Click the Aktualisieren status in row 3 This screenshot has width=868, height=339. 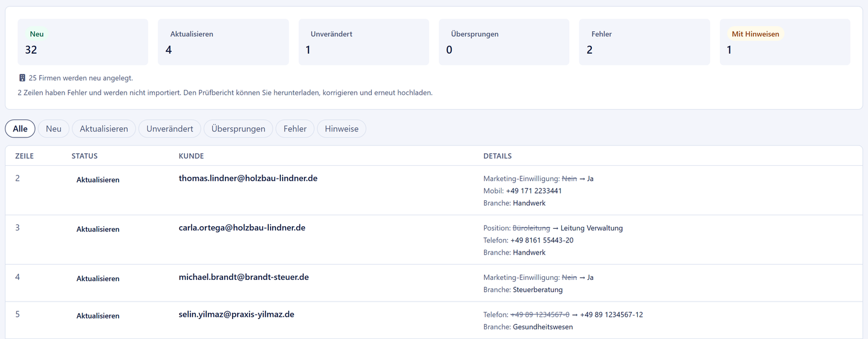(98, 229)
